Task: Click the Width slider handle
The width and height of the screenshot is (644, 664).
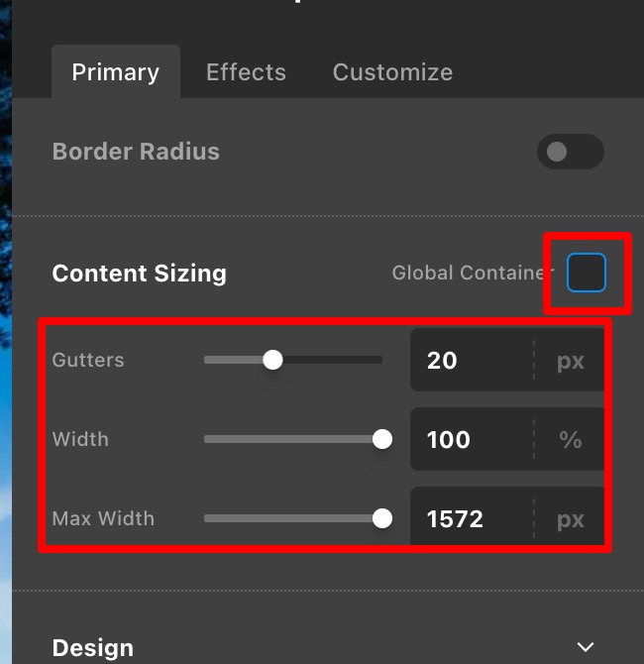Action: pos(382,439)
